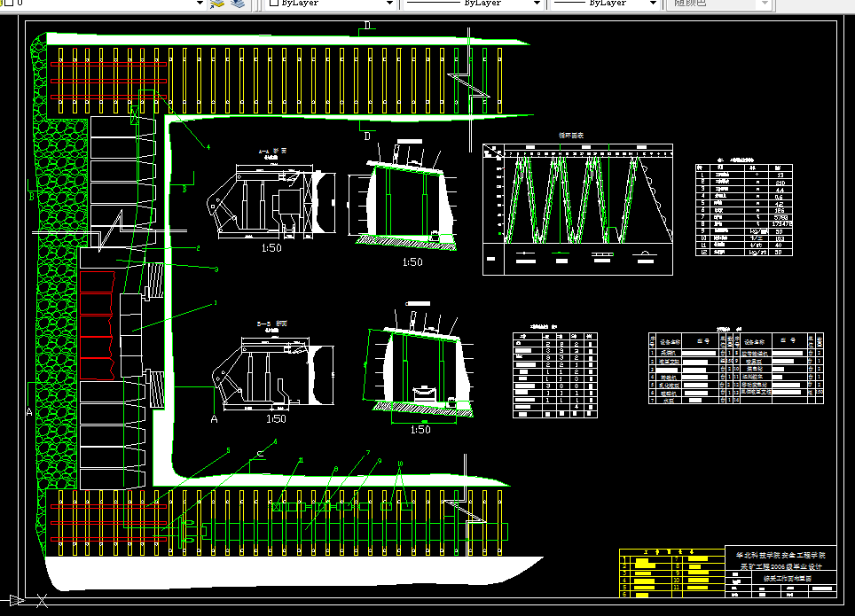Select the value 210 in the parameter table
855x616 pixels.
point(780,182)
